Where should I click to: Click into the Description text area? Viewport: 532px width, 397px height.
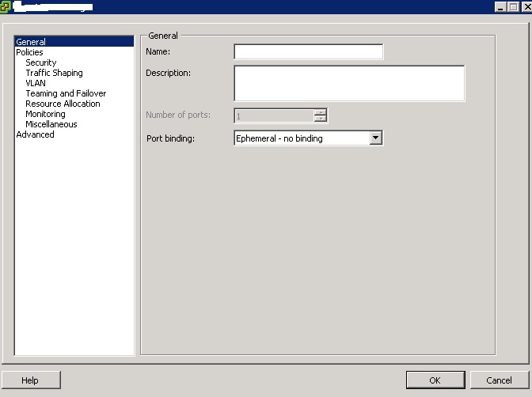click(348, 83)
